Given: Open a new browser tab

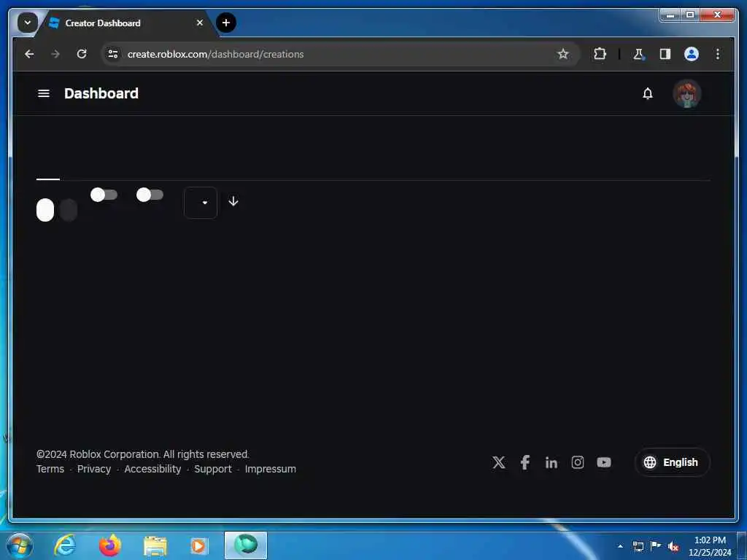Looking at the screenshot, I should [226, 23].
